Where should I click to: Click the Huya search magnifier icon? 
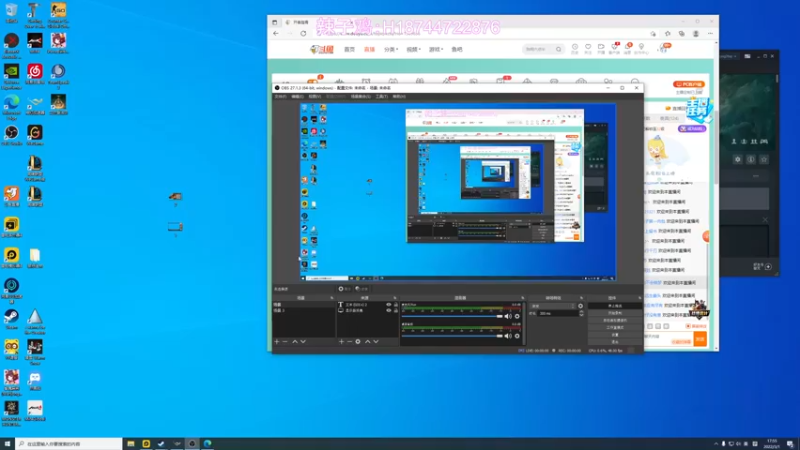tap(559, 49)
